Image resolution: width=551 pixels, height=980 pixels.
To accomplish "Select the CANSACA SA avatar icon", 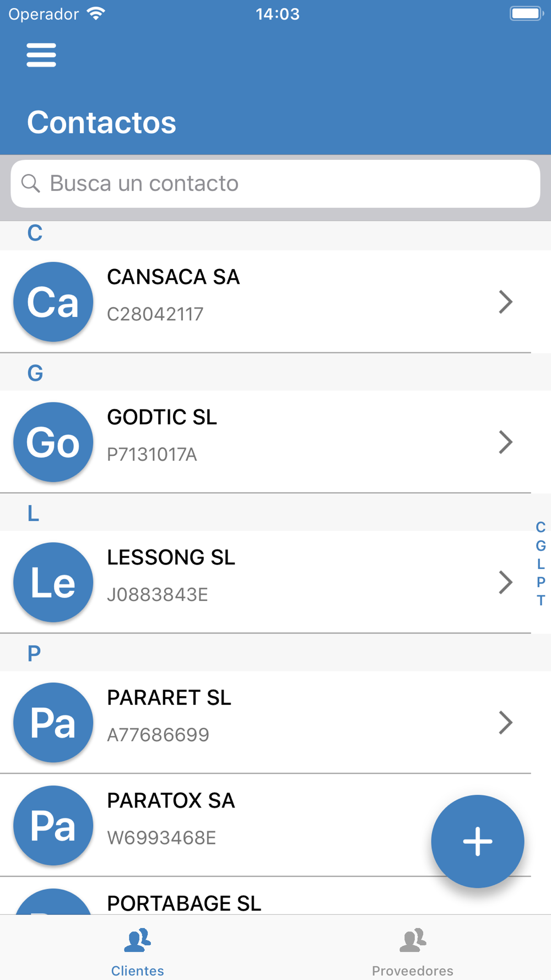I will pos(53,301).
